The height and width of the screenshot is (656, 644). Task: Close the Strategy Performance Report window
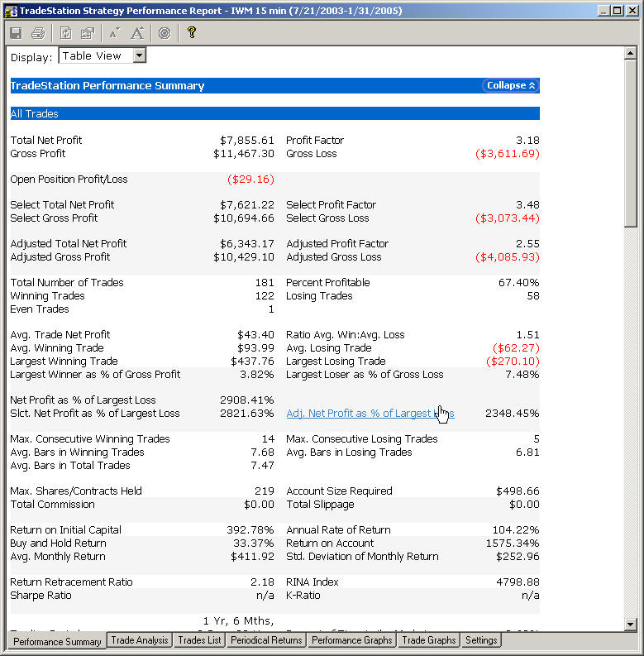[632, 11]
